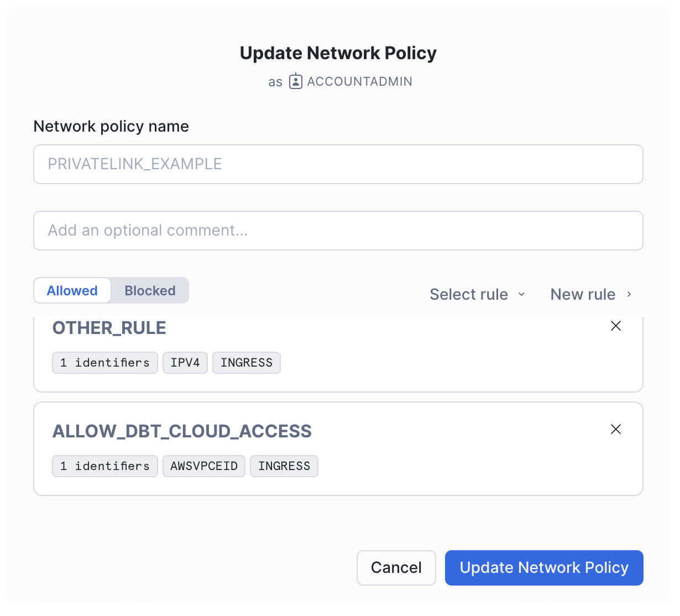This screenshot has height=616, width=680.
Task: Click the AWSVPCEID badge
Action: [x=203, y=466]
